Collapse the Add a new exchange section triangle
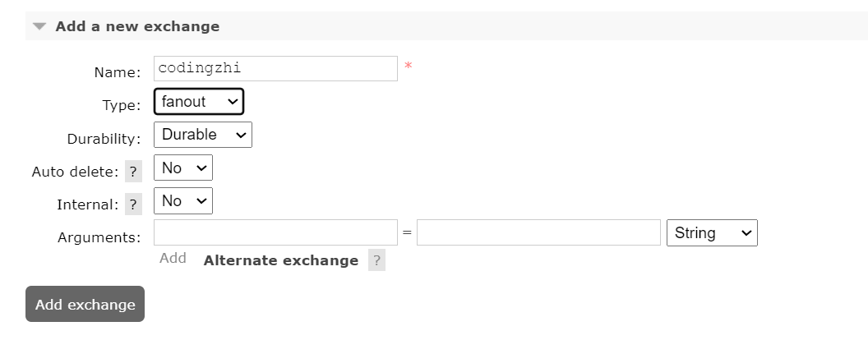Viewport: 868px width, 340px height. (x=39, y=26)
